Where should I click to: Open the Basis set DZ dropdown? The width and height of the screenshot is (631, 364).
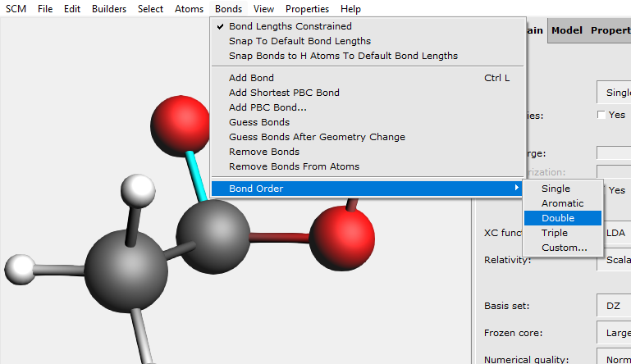614,306
